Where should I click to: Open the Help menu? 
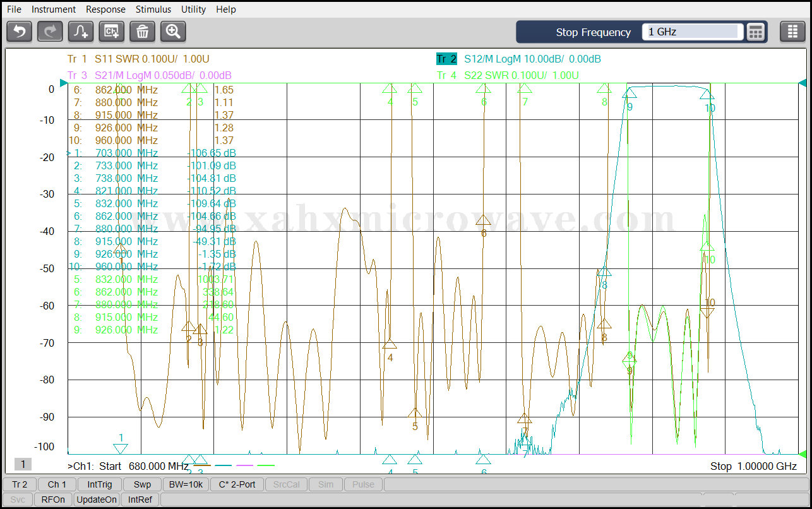pyautogui.click(x=226, y=9)
